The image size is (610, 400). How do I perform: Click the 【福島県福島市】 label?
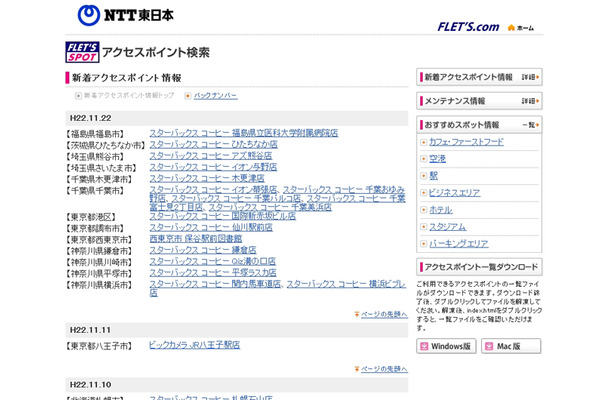click(95, 134)
